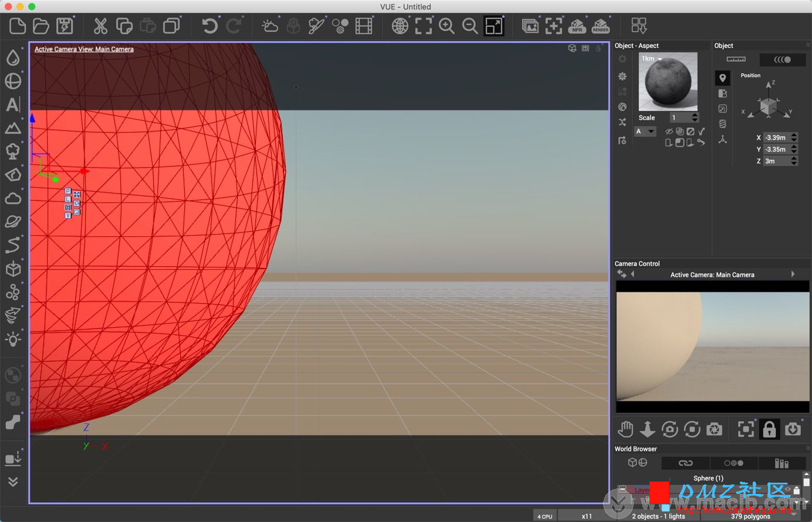Zoom in with magnifier plus icon

point(447,26)
